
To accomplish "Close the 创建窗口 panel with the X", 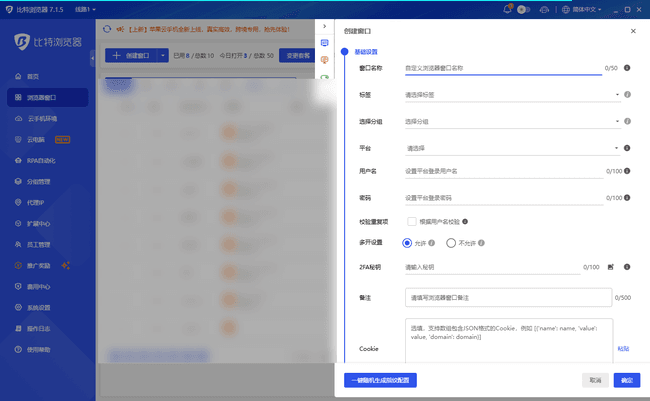I will click(x=633, y=31).
